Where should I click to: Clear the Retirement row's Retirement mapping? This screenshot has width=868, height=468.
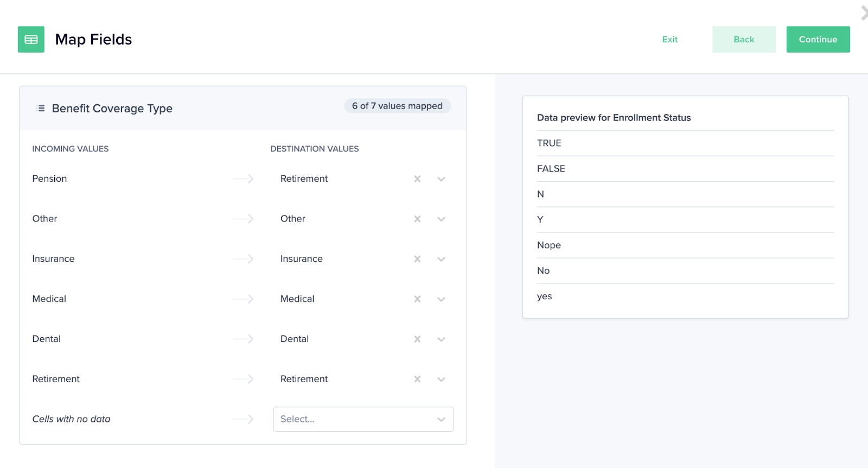click(x=417, y=380)
